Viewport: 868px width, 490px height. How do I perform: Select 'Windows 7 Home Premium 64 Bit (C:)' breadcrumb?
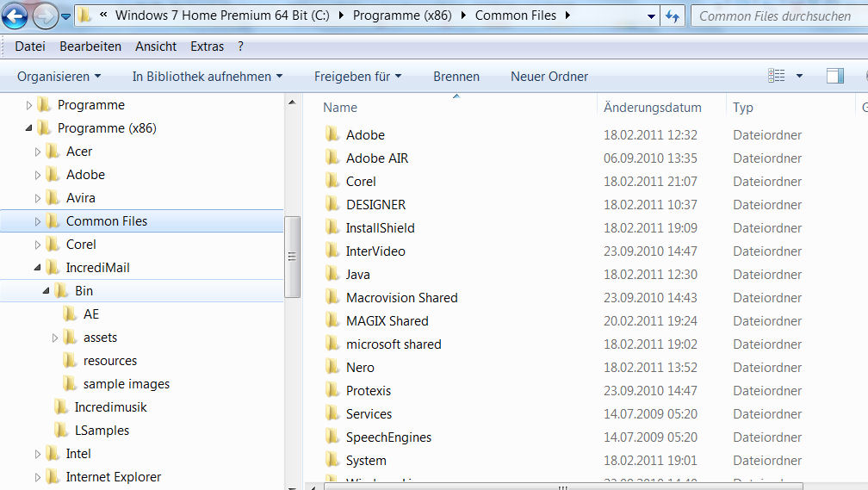coord(222,16)
